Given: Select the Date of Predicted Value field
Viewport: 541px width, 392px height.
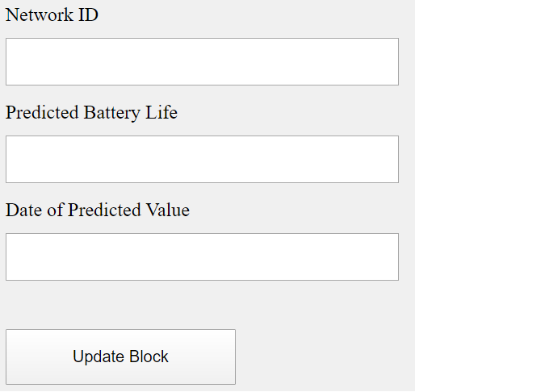Looking at the screenshot, I should click(202, 256).
